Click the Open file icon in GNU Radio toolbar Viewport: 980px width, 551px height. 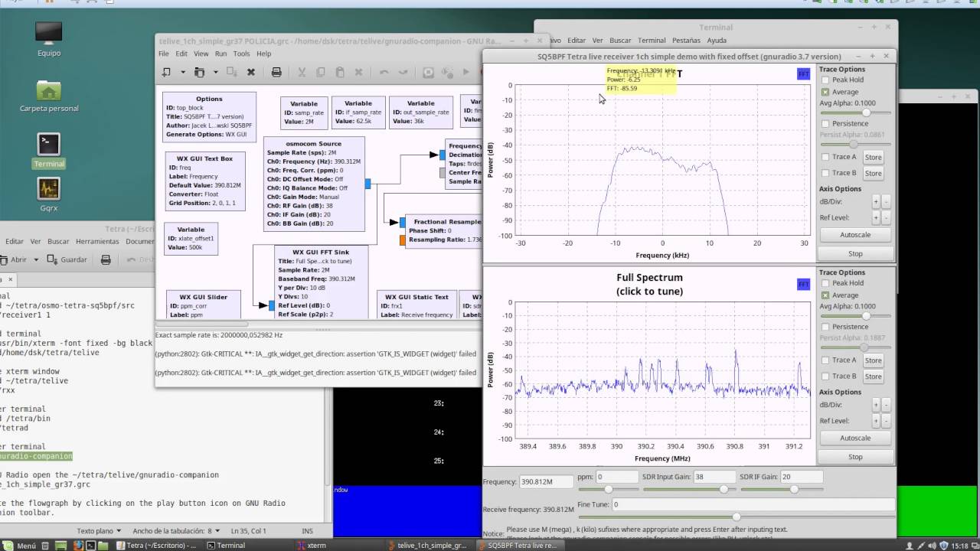199,72
